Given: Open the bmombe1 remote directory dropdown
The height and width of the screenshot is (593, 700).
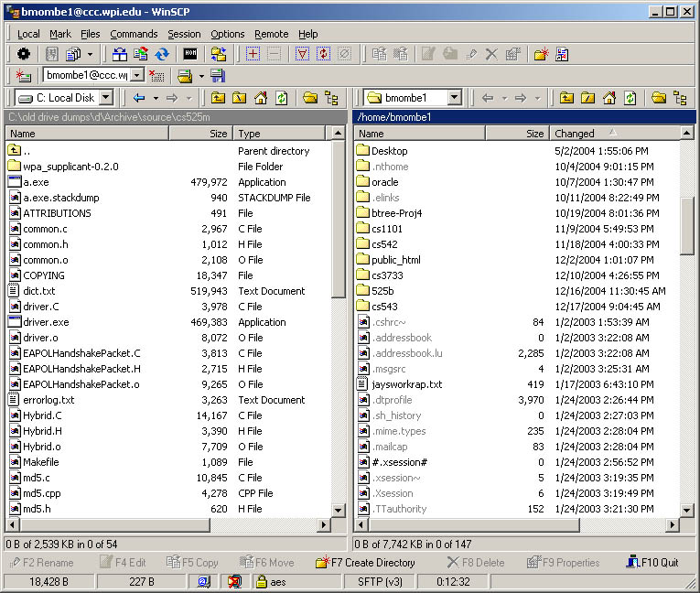Looking at the screenshot, I should tap(455, 97).
